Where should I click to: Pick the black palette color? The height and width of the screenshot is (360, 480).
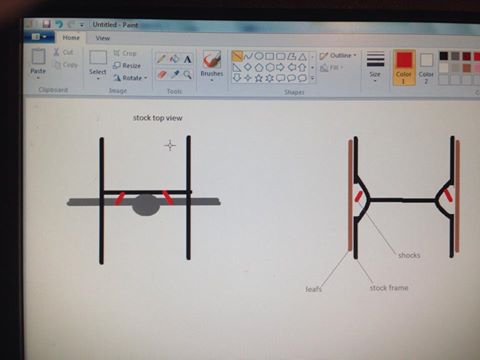tap(444, 56)
